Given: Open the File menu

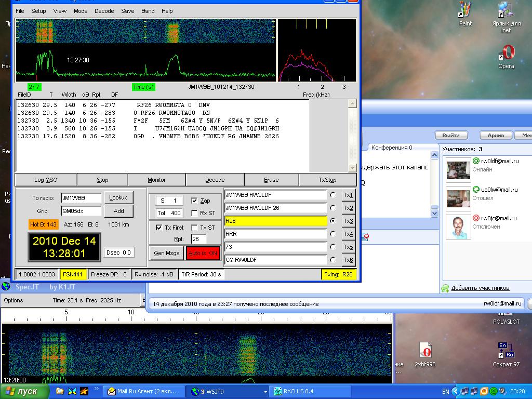Looking at the screenshot, I should (x=20, y=11).
